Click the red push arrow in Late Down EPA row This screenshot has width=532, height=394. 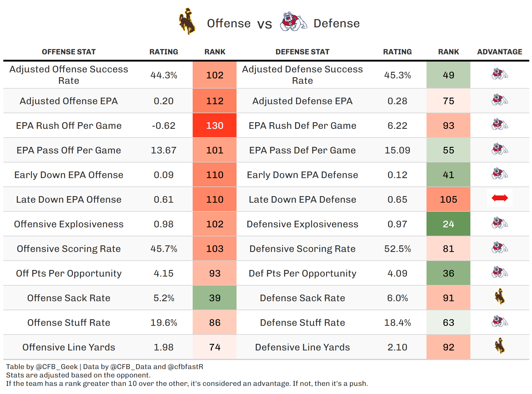pos(500,198)
